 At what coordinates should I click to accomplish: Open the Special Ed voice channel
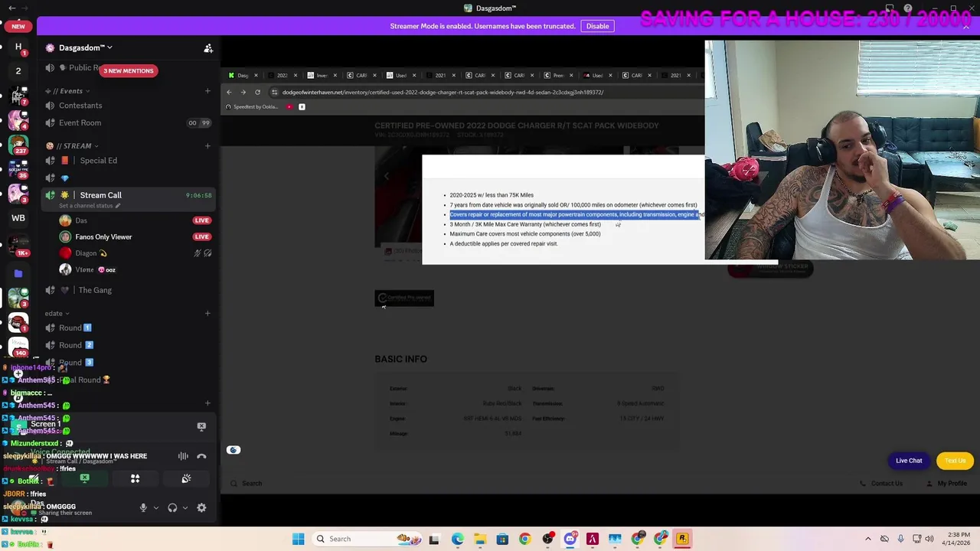pos(98,161)
